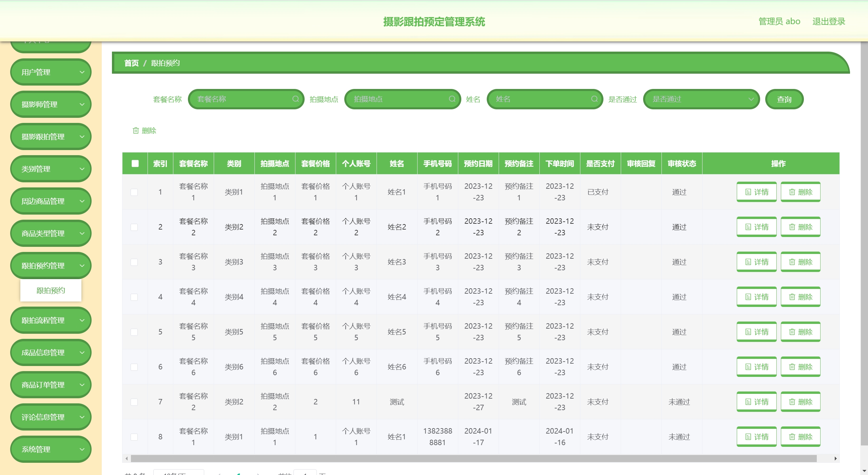868x475 pixels.
Task: Open 详情 for row 7 (测试)
Action: (x=756, y=402)
